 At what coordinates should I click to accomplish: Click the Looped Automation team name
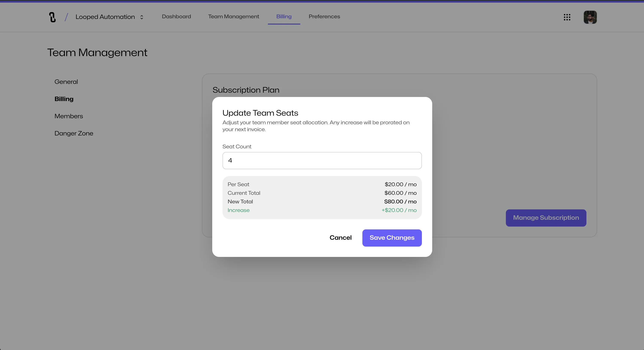tap(105, 17)
